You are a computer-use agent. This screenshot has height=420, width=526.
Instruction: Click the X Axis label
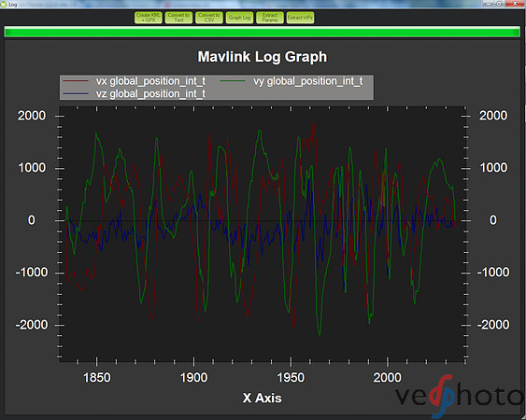coord(262,399)
